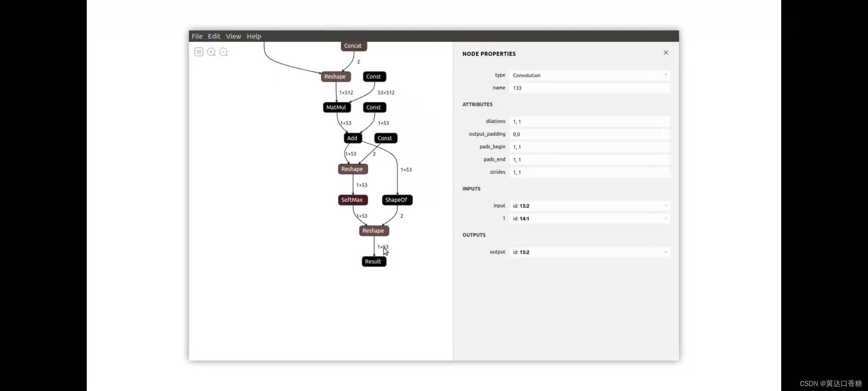Select the Reshape node feeding MatMul
This screenshot has height=391, width=868.
click(x=336, y=76)
